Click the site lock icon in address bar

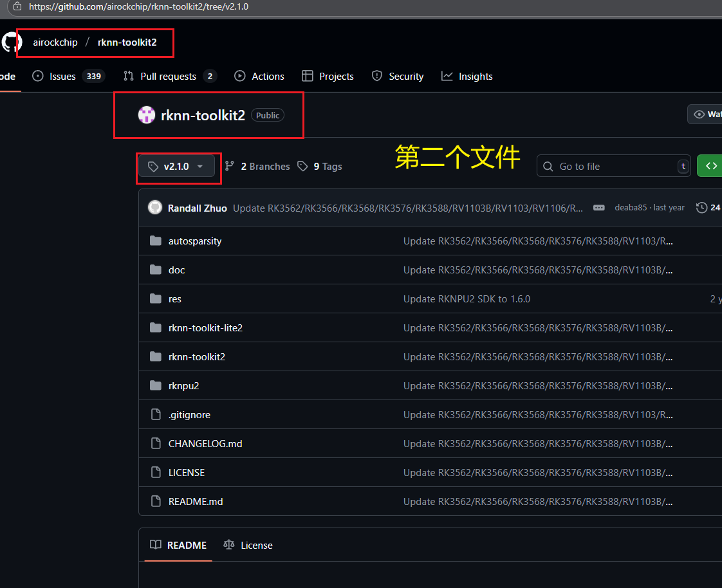(17, 6)
